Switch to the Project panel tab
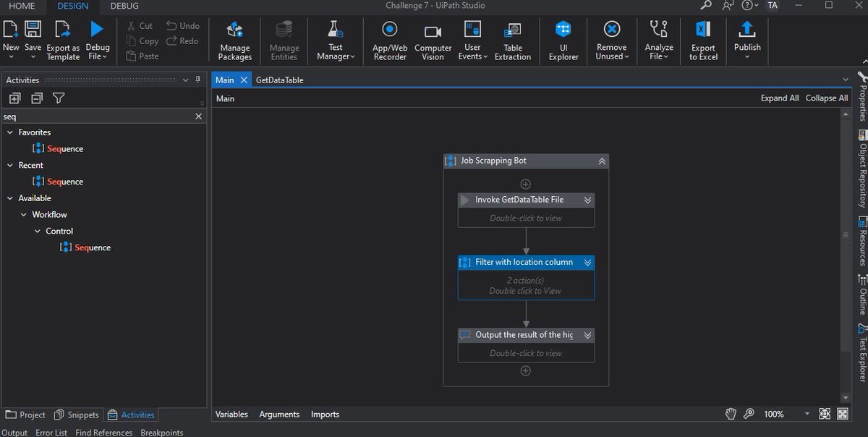The image size is (868, 437). click(25, 415)
